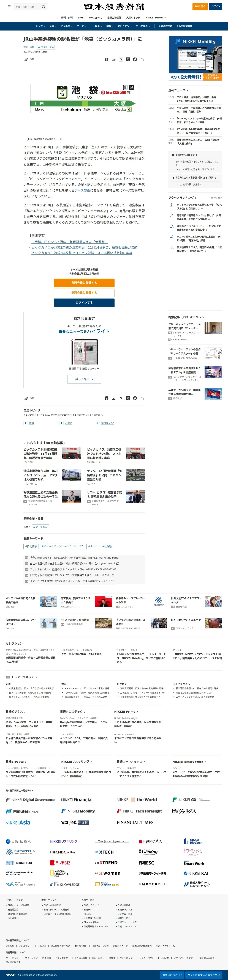Click the bottom note share icon
Viewport: 228px width, 980px height.
(121, 398)
